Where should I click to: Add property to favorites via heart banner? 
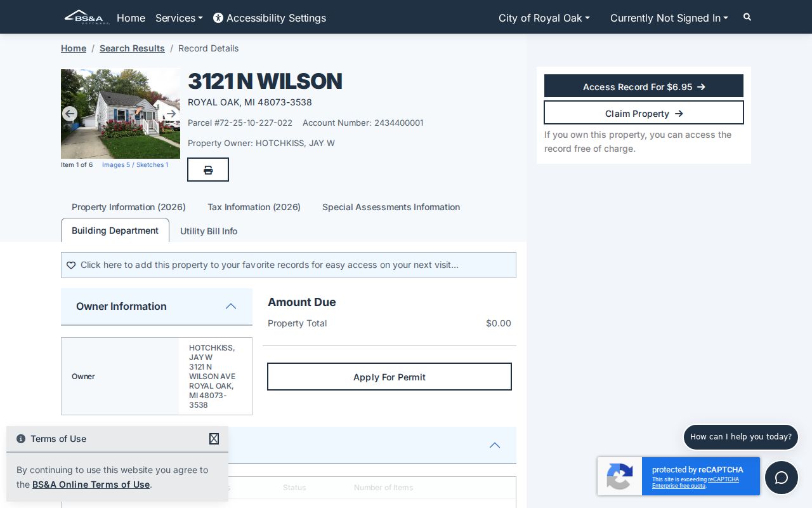click(289, 265)
